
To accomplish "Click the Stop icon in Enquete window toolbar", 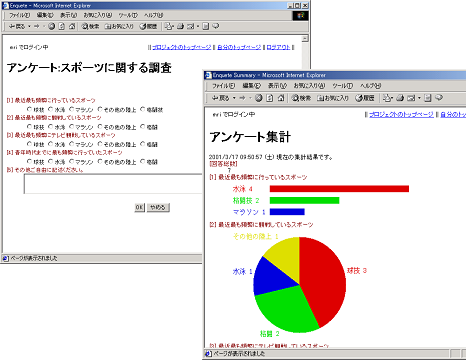I will [51, 26].
